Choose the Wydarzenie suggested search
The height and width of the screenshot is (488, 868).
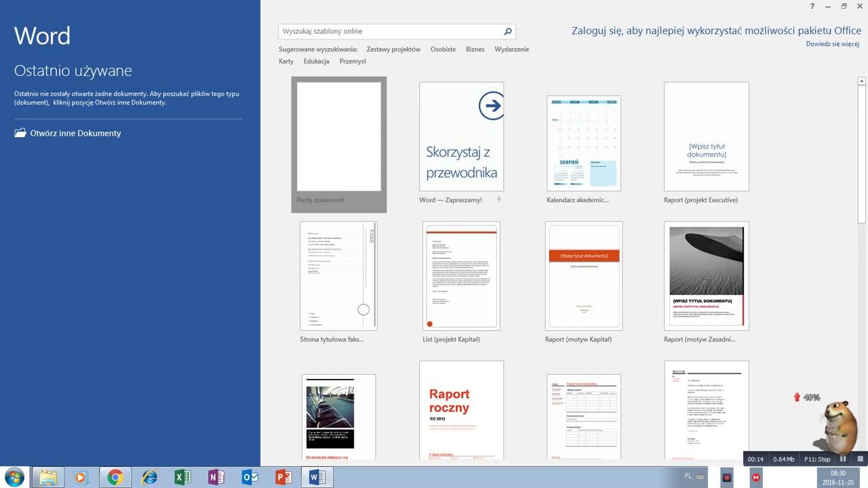512,49
